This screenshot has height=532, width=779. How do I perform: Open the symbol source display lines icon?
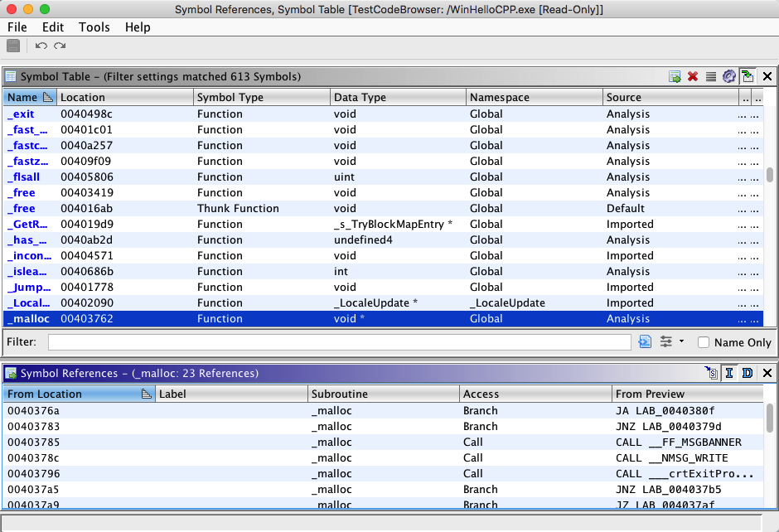pos(710,76)
